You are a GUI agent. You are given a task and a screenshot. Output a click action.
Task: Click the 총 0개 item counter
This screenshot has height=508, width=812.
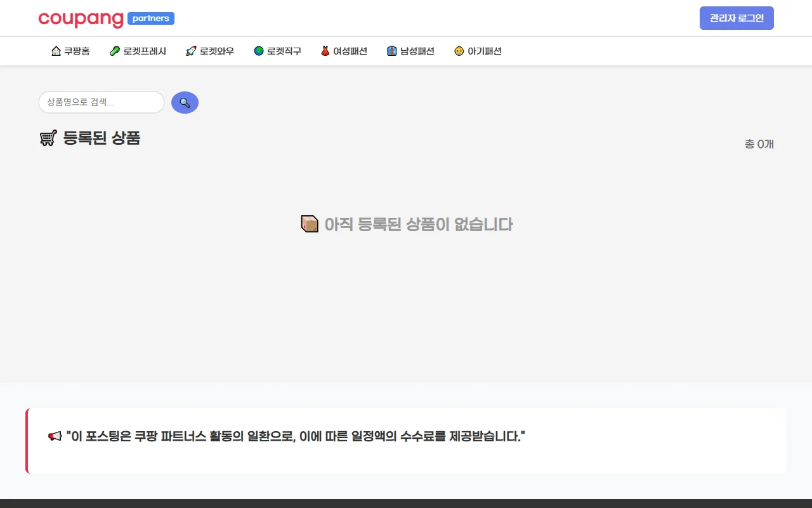pyautogui.click(x=759, y=144)
